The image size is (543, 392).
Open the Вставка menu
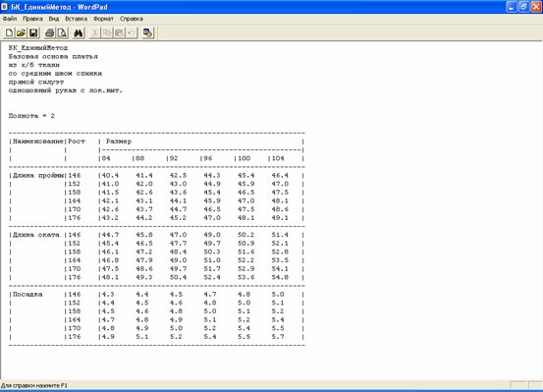77,19
